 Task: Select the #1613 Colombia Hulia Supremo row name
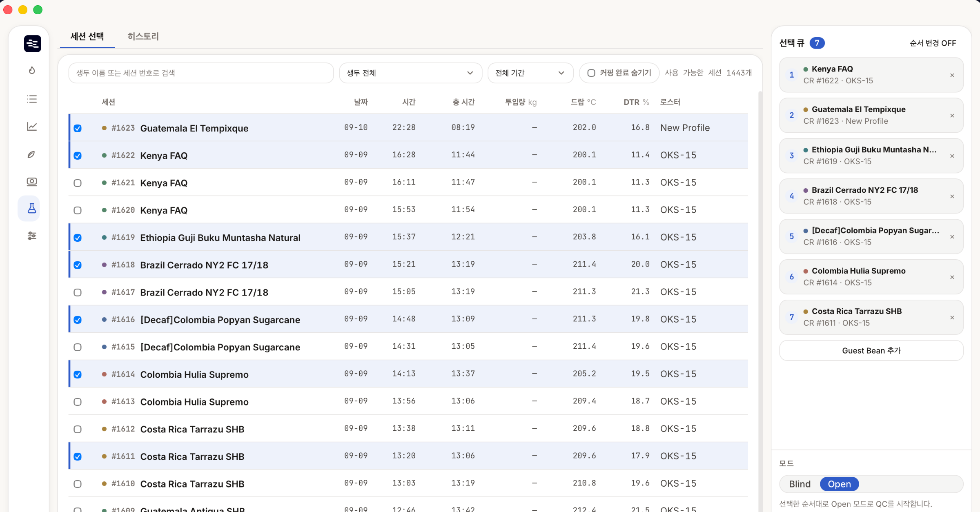tap(194, 402)
